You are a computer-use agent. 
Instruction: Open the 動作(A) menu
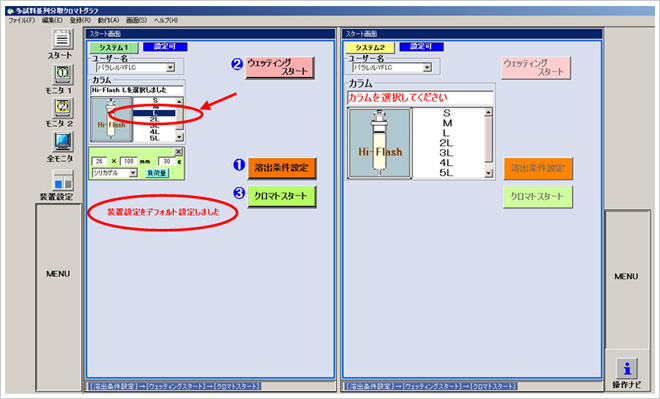pos(108,20)
